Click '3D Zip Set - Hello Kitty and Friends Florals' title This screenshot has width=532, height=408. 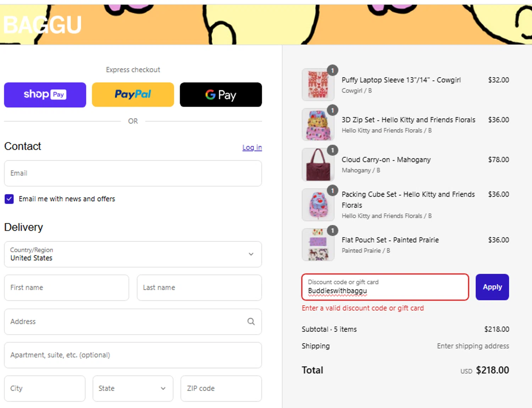[x=409, y=120]
